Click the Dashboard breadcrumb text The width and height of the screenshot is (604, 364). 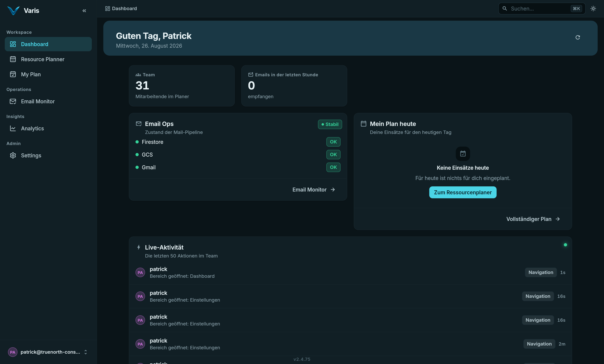pyautogui.click(x=124, y=9)
